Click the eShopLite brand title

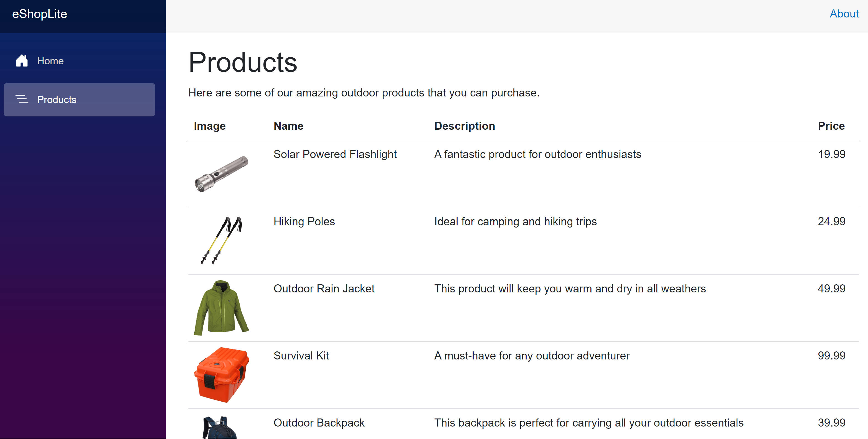coord(40,14)
